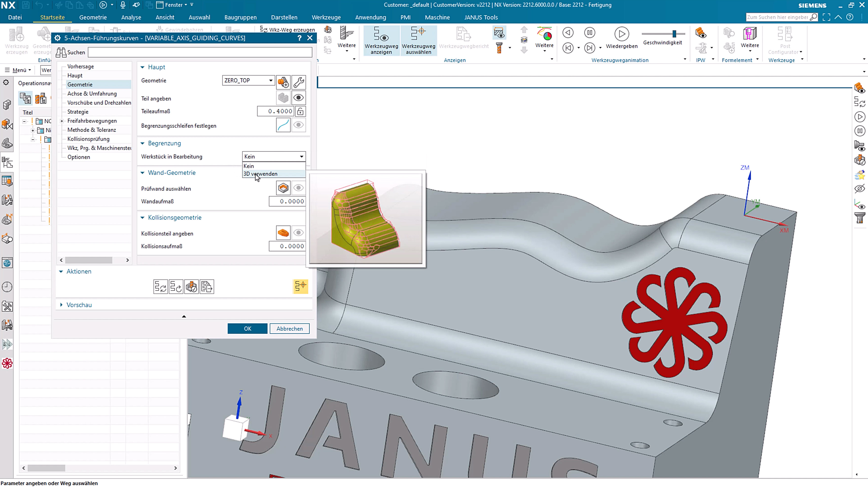Click the Abbrechen button
Image resolution: width=868 pixels, height=488 pixels.
pyautogui.click(x=289, y=328)
